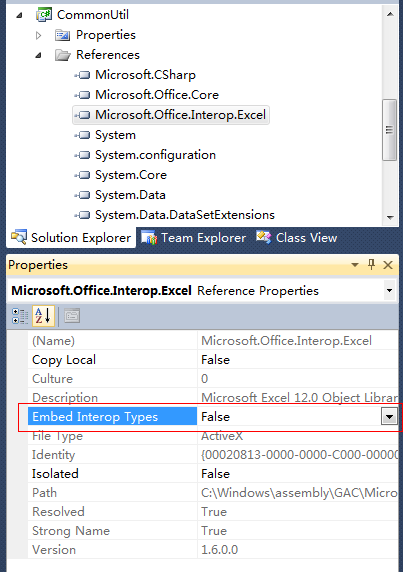Select the Isolated property value False
The image size is (403, 572).
click(x=215, y=474)
